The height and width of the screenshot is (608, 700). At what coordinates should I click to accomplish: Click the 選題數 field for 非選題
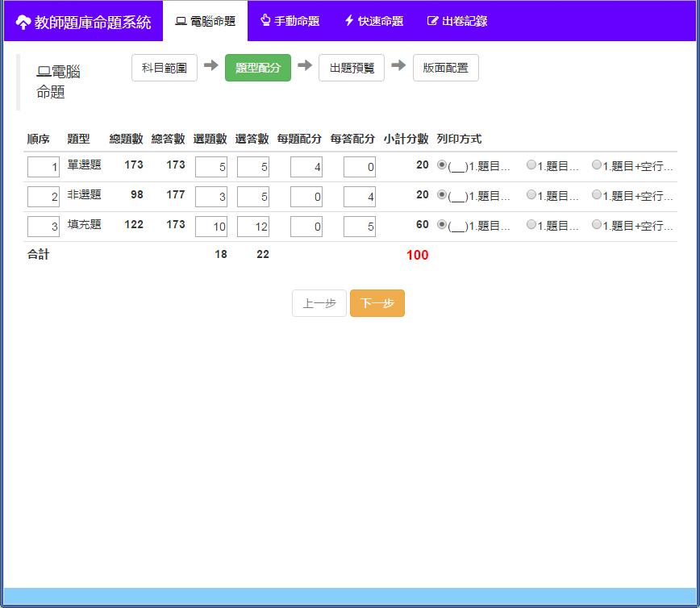point(211,197)
